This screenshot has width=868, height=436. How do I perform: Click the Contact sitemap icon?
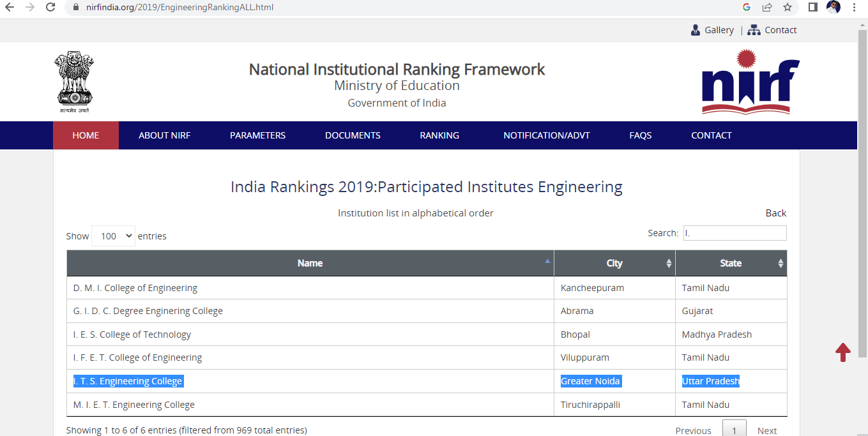[754, 30]
